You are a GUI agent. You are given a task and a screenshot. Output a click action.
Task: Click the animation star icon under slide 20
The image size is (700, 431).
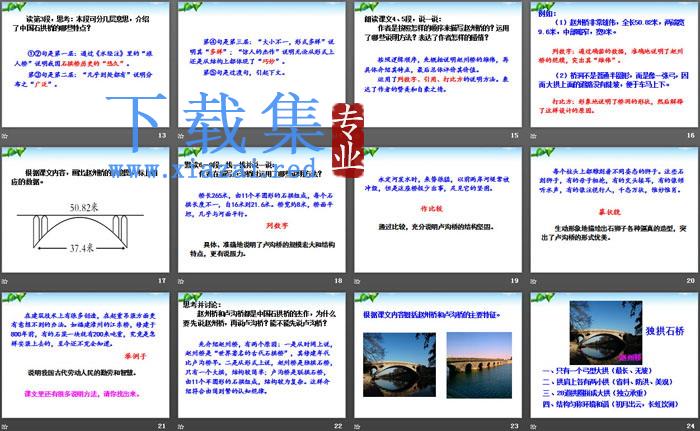click(533, 281)
